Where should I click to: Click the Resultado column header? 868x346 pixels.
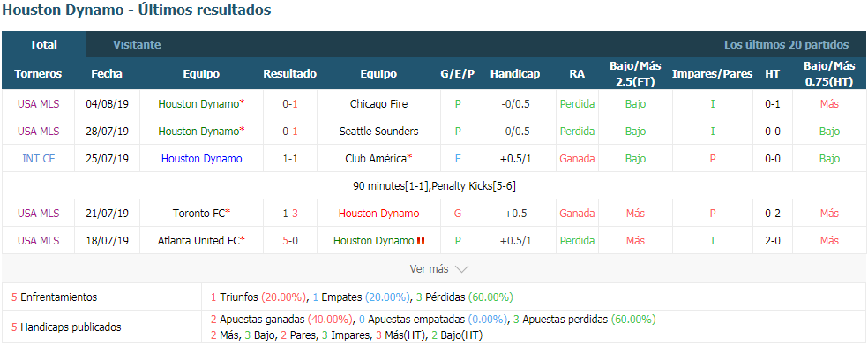(x=289, y=74)
